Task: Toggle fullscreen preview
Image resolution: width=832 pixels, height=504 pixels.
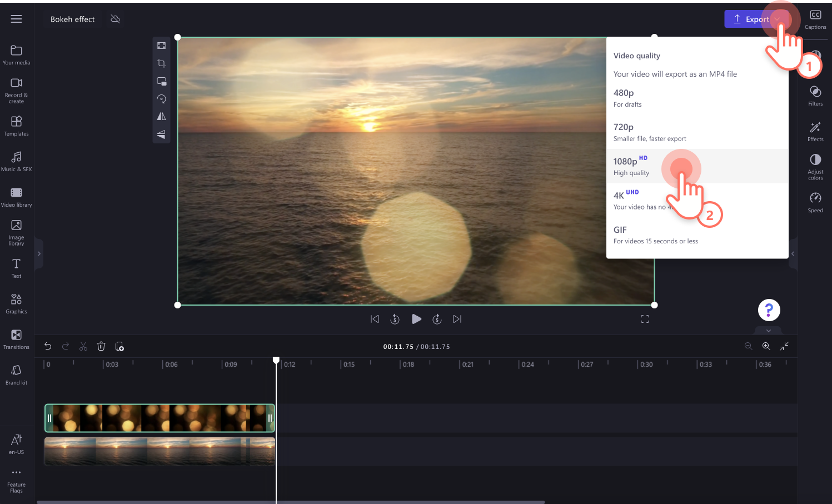Action: [645, 319]
